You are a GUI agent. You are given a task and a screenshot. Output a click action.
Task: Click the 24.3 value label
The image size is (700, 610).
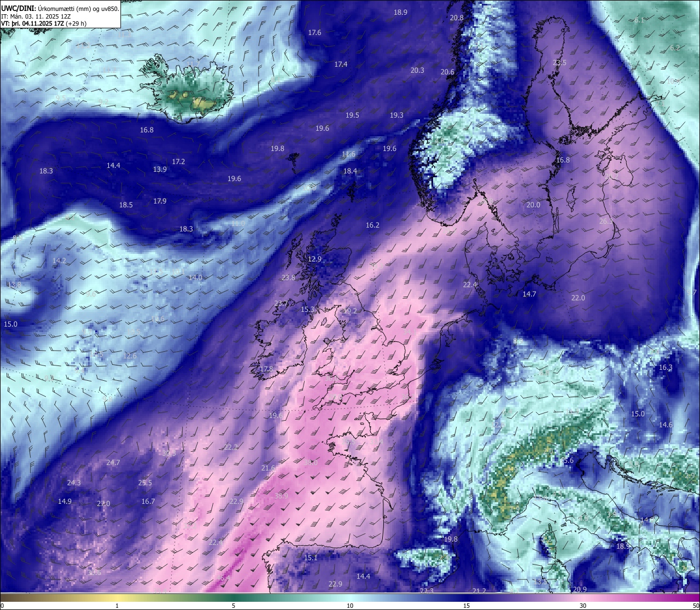(x=74, y=483)
